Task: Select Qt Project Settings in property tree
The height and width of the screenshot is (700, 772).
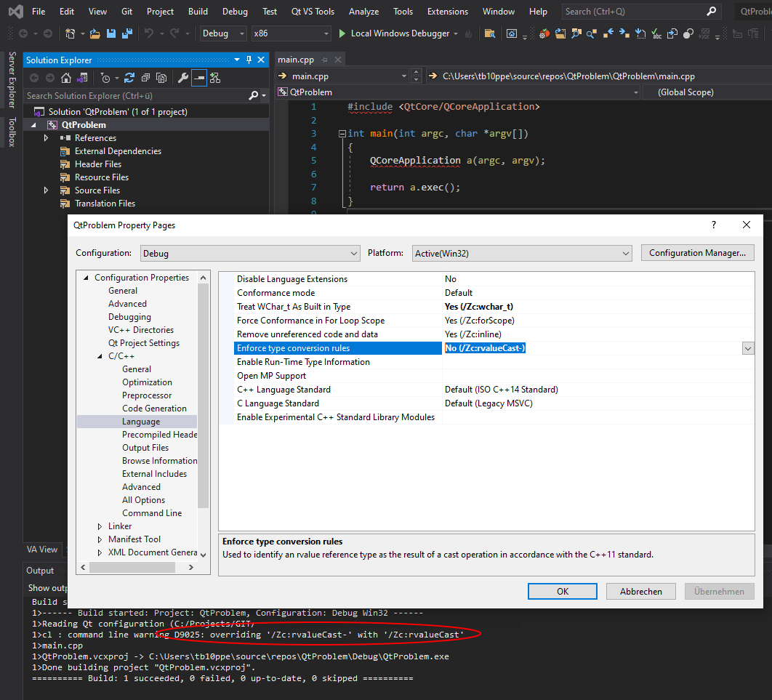Action: [144, 343]
